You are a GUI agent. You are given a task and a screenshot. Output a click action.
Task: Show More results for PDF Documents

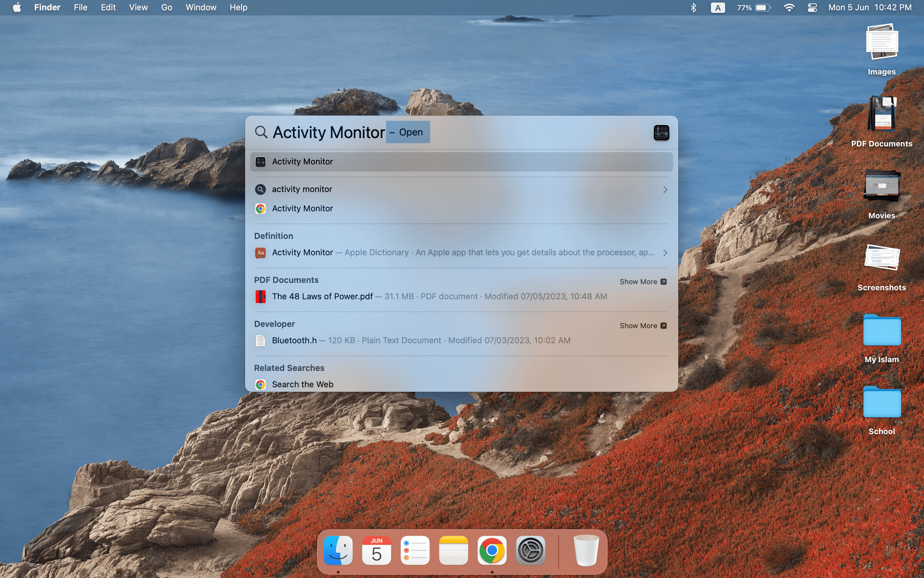[x=643, y=282]
